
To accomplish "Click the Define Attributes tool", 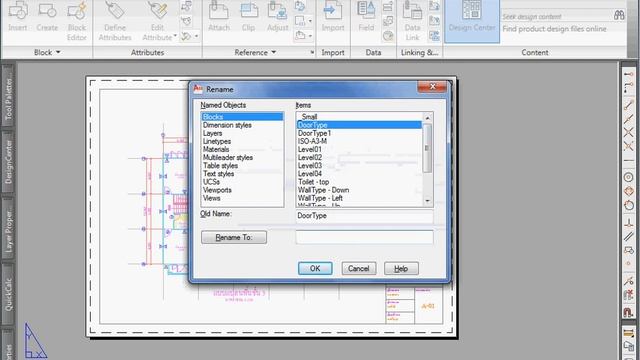I will 115,20.
